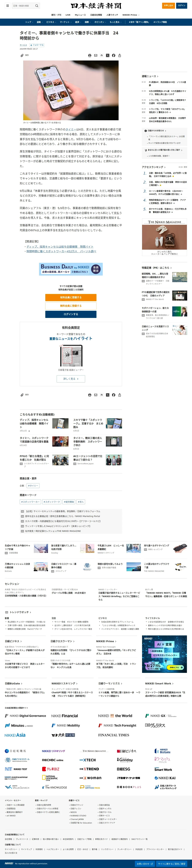Viewport: 192px width, 868px height.
Task: Open お問い合わせ footer button
Action: pos(145,864)
